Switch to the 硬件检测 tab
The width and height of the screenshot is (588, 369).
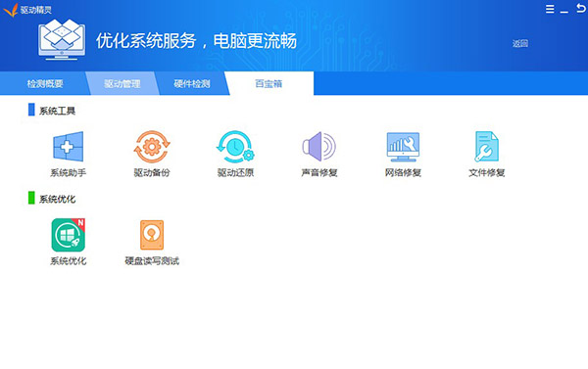pyautogui.click(x=192, y=83)
